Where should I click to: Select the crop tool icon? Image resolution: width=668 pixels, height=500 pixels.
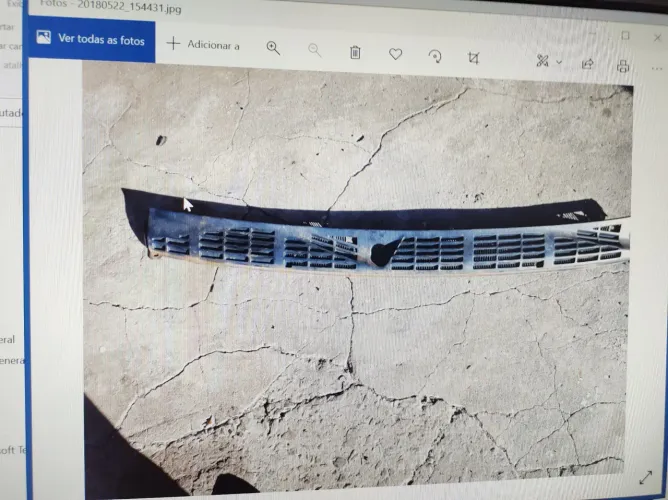pos(473,57)
